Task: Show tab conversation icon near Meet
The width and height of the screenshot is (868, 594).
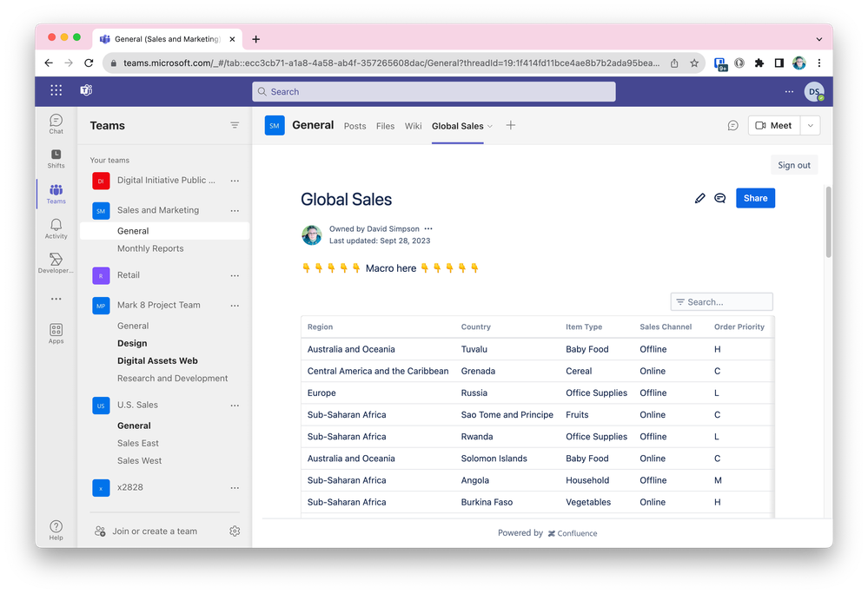Action: click(x=733, y=126)
